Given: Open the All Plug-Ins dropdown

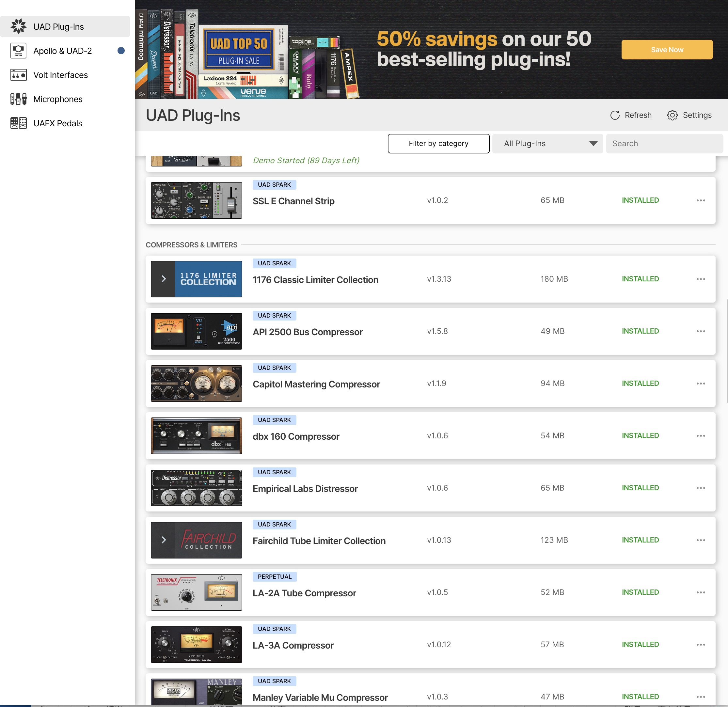Looking at the screenshot, I should [547, 144].
